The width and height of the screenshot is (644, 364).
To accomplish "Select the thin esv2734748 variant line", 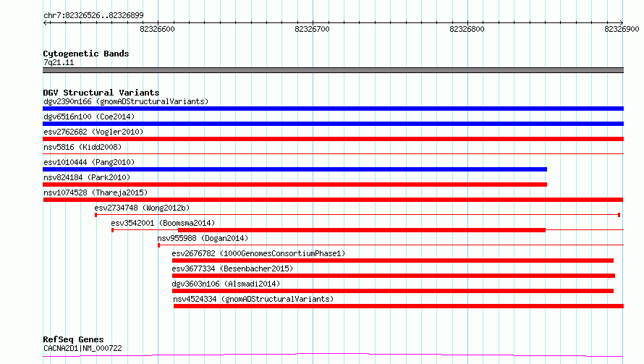I will coord(357,215).
